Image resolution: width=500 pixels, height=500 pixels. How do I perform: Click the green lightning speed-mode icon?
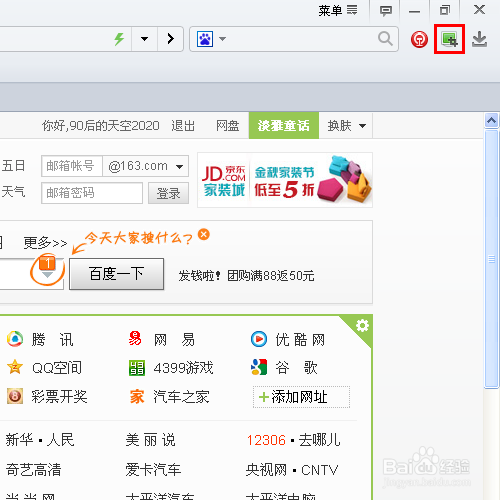point(119,39)
